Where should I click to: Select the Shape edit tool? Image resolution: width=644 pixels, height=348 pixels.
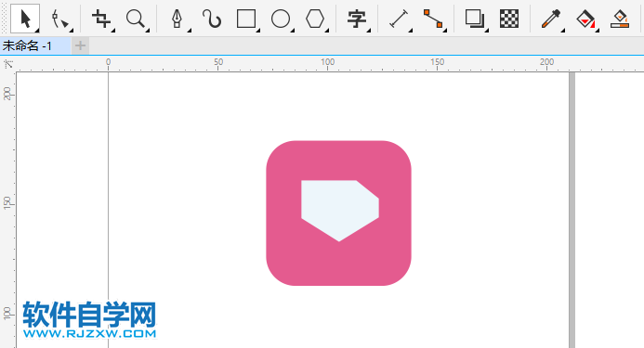(59, 19)
